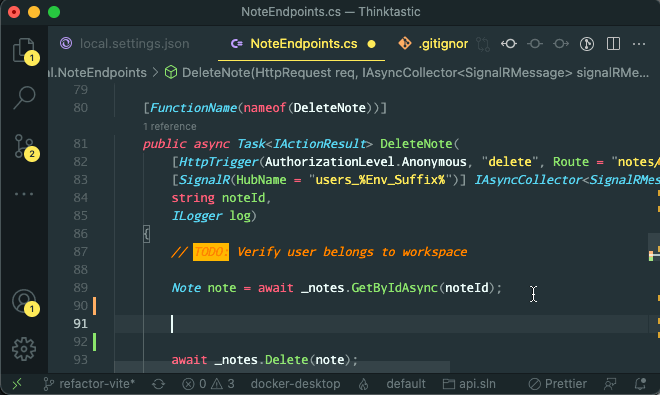Click the opening brace on line 86

pyautogui.click(x=146, y=234)
